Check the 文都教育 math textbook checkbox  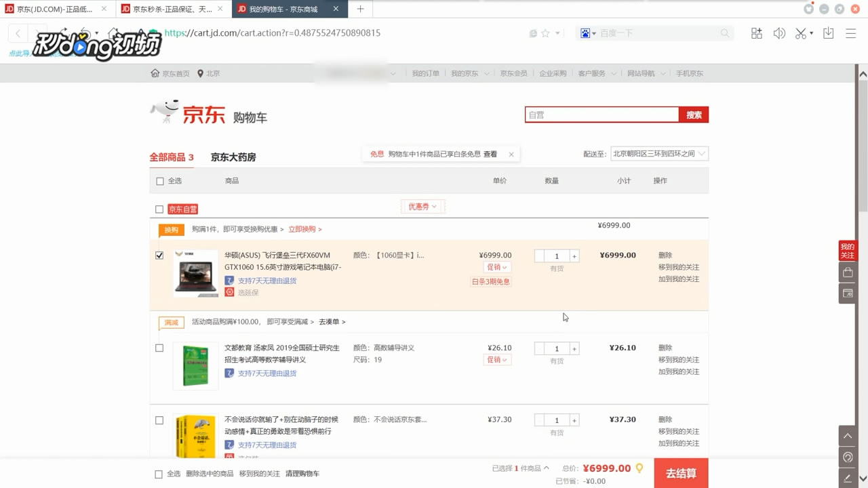[x=159, y=347]
